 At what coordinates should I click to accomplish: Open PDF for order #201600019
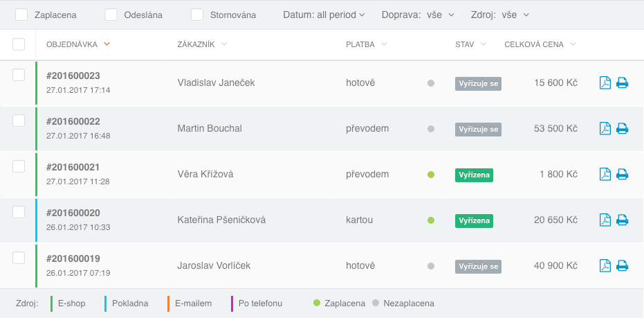click(x=605, y=266)
